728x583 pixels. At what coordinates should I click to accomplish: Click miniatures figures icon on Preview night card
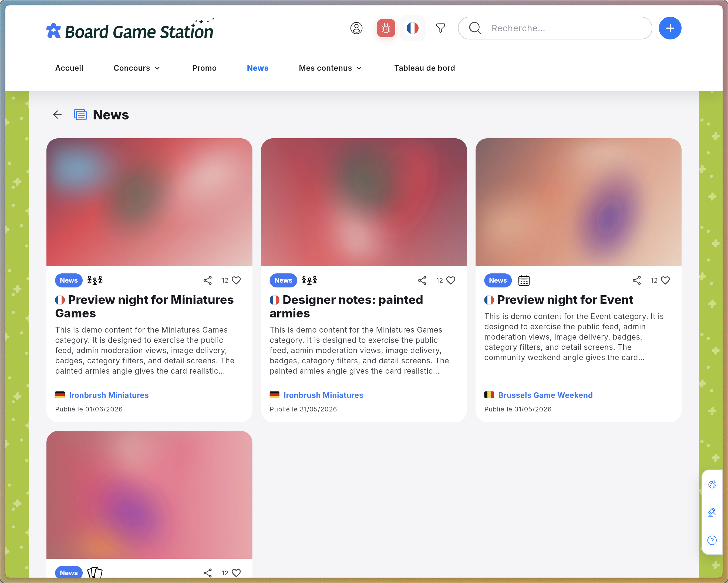[x=95, y=280]
